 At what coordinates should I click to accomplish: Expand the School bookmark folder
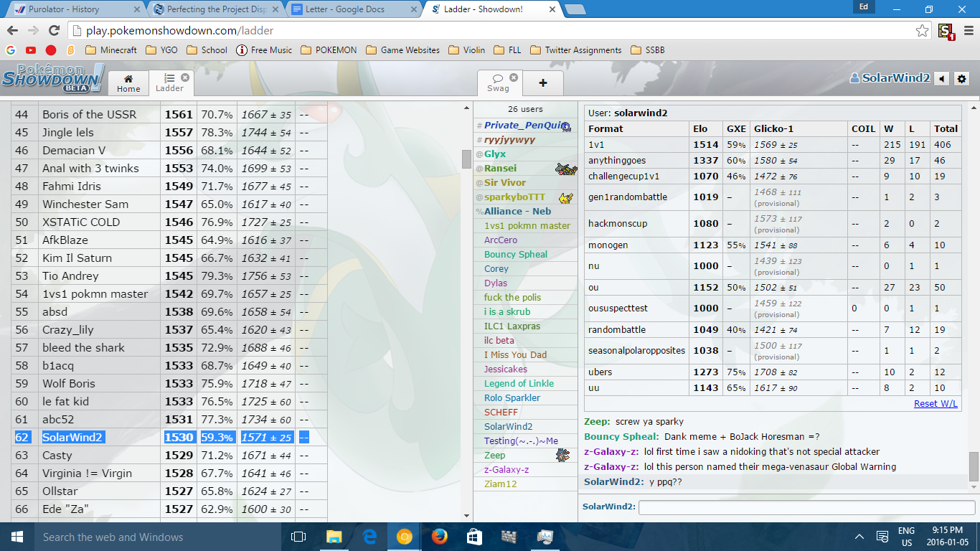206,50
